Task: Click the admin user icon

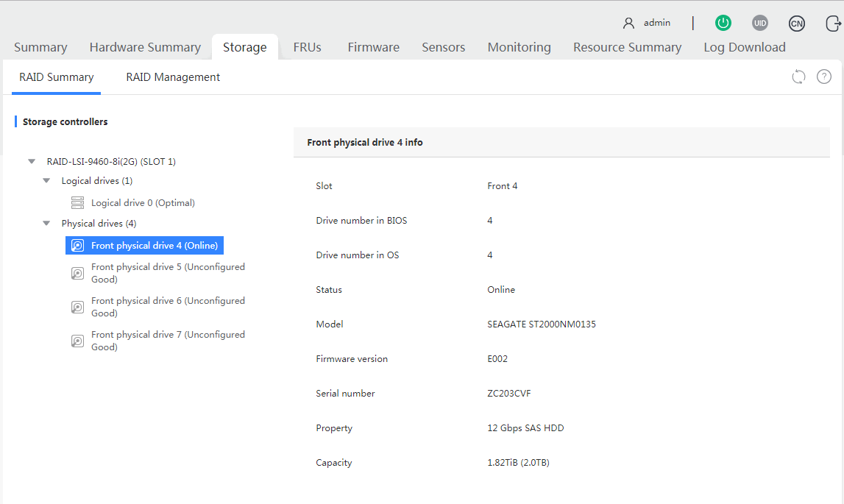Action: (x=628, y=23)
